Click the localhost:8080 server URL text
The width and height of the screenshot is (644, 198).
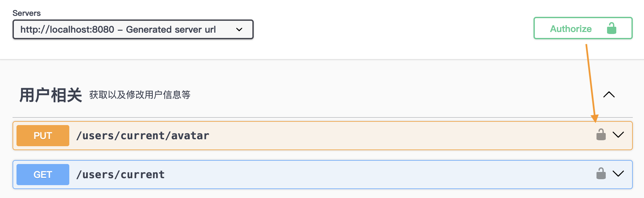coord(67,29)
